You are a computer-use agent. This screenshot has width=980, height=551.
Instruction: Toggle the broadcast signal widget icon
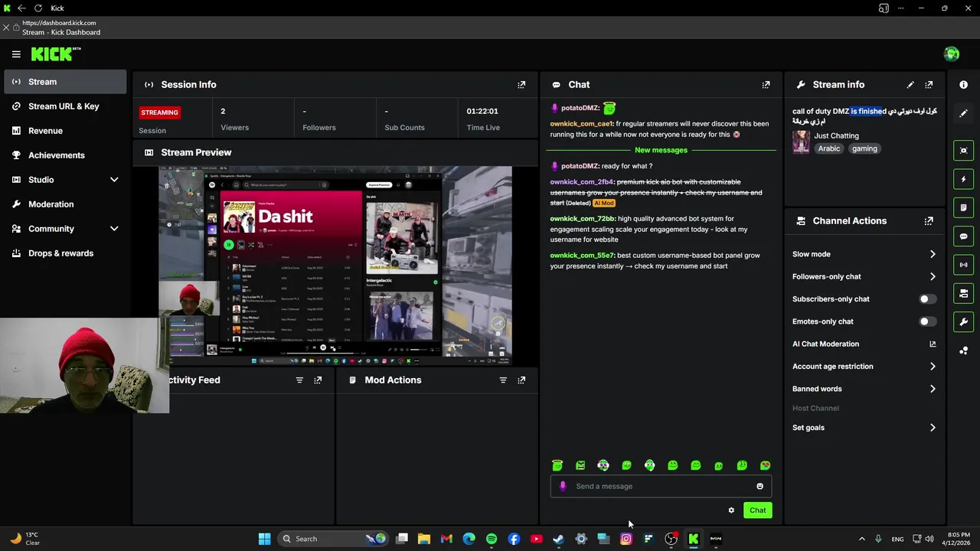click(x=964, y=265)
